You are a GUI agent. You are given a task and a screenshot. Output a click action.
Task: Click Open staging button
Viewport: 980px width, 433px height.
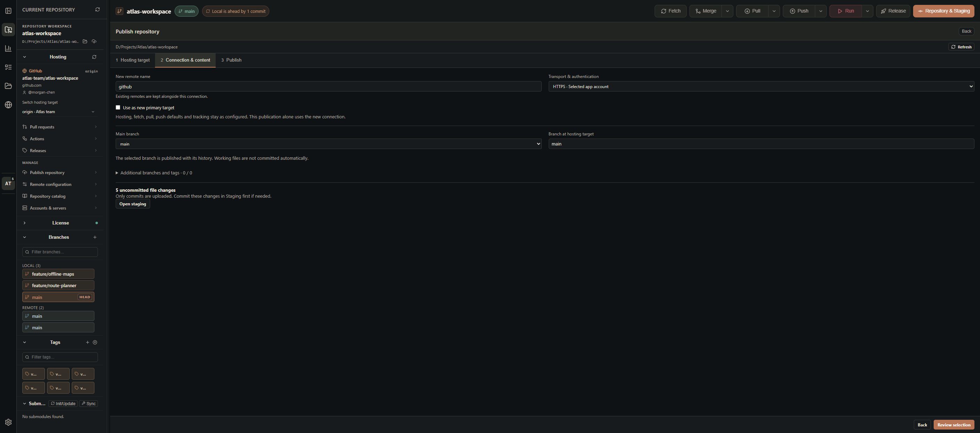(x=133, y=204)
